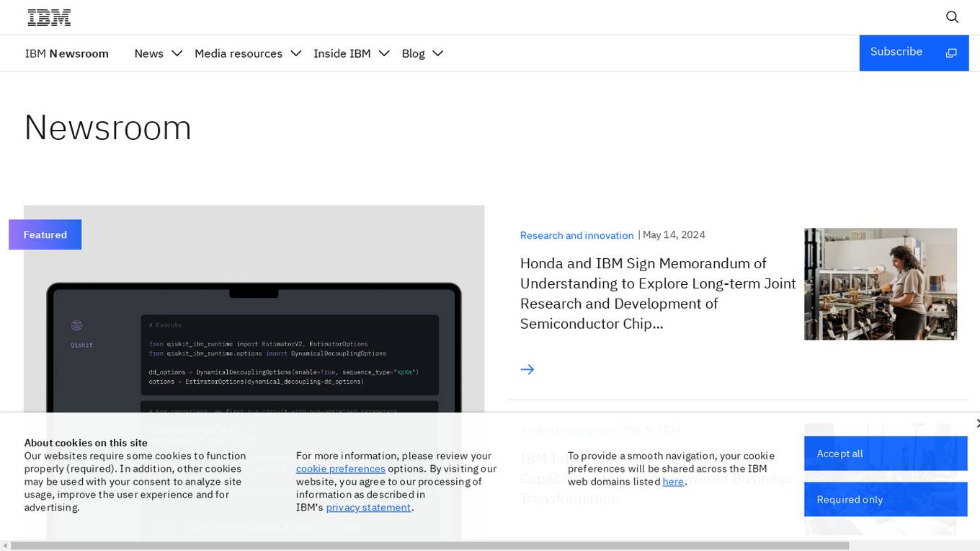Choose Required only cookies

(886, 499)
